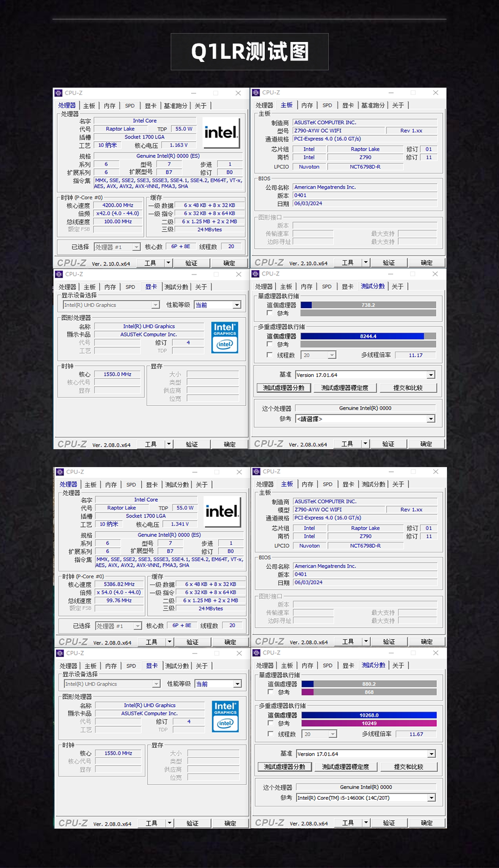Click core voltage field showing 1.341 V
The width and height of the screenshot is (499, 868).
click(180, 524)
